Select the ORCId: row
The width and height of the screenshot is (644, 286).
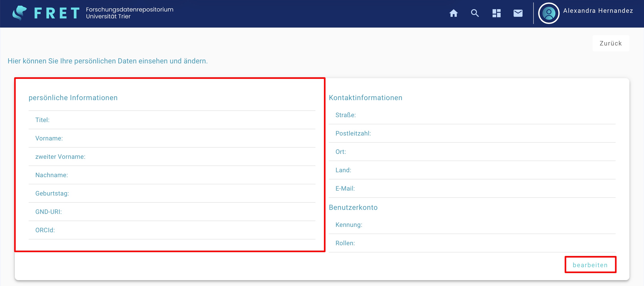[x=172, y=230]
